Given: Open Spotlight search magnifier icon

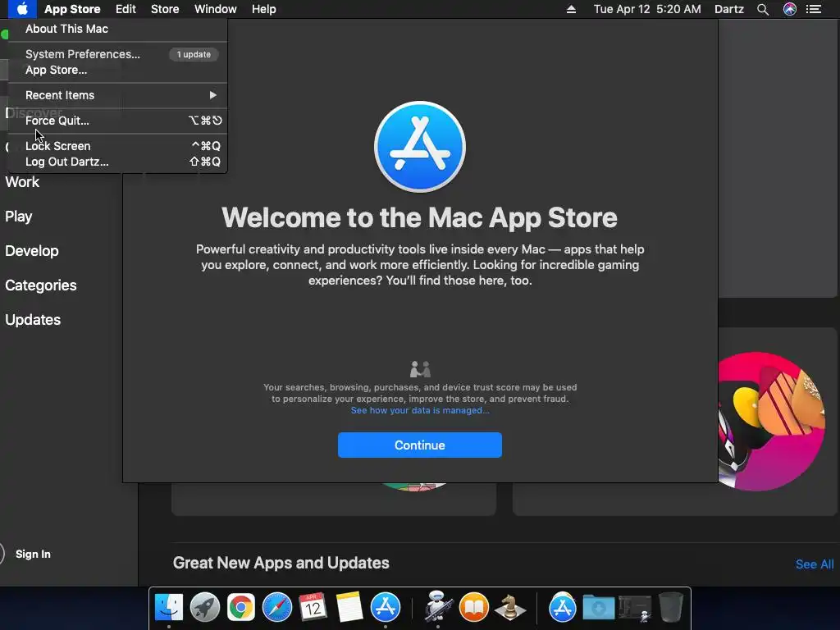Looking at the screenshot, I should pyautogui.click(x=763, y=9).
